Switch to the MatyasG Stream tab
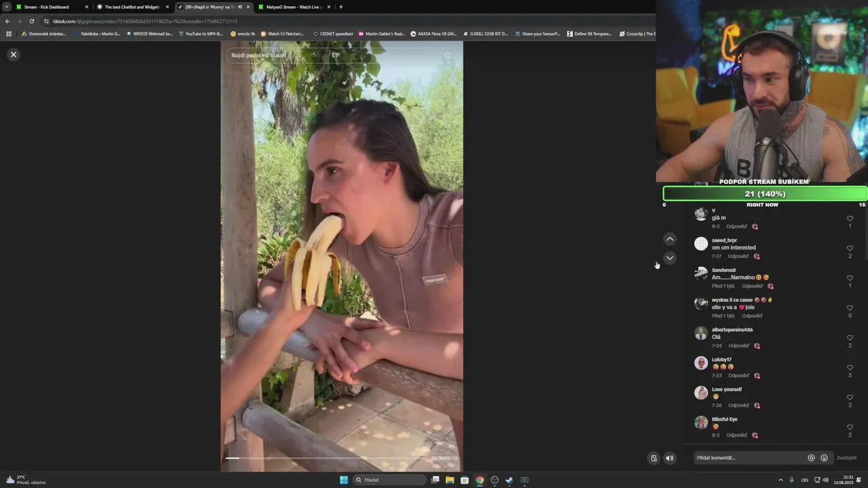This screenshot has width=868, height=488. pos(294,7)
